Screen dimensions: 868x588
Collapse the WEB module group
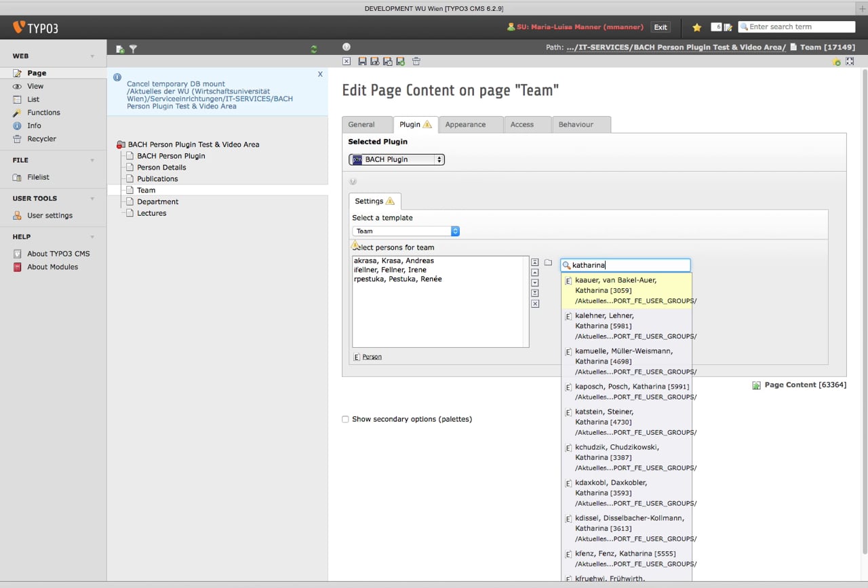click(x=92, y=56)
